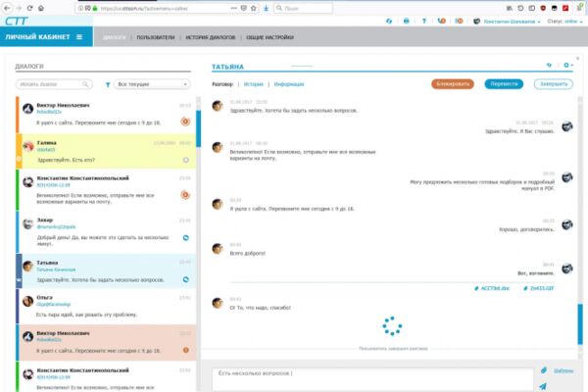The height and width of the screenshot is (392, 588).
Task: Open the red-highlighted Виктор Николаевич dialog
Action: [107, 342]
